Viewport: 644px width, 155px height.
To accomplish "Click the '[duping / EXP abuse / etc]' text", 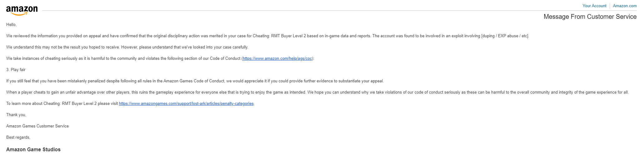I will 505,36.
